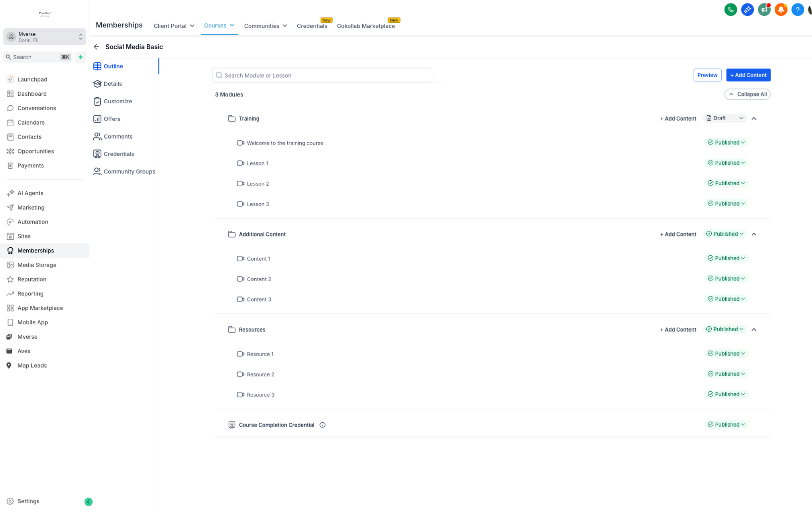The image size is (812, 514).
Task: Click the Opportunities icon in sidebar
Action: click(10, 151)
